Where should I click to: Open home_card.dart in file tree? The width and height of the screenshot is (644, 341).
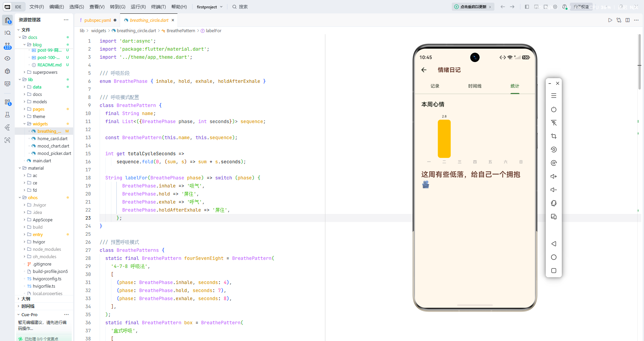click(52, 138)
